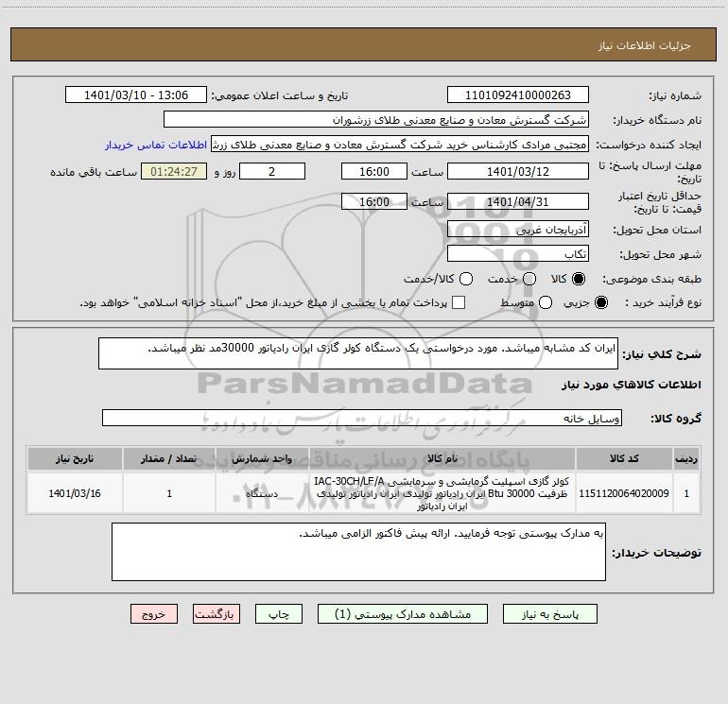Select the خدمت radio button
The height and width of the screenshot is (704, 728).
click(x=529, y=279)
